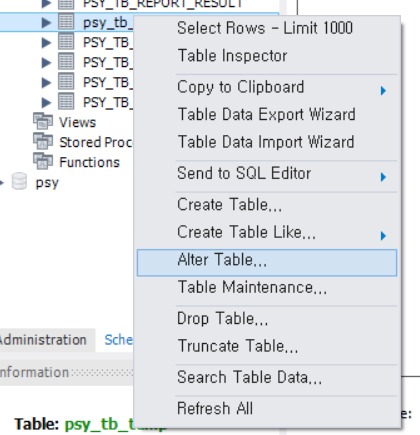Launch Table Data Import Wizard
Viewport: 420px width, 435px height.
click(x=267, y=142)
